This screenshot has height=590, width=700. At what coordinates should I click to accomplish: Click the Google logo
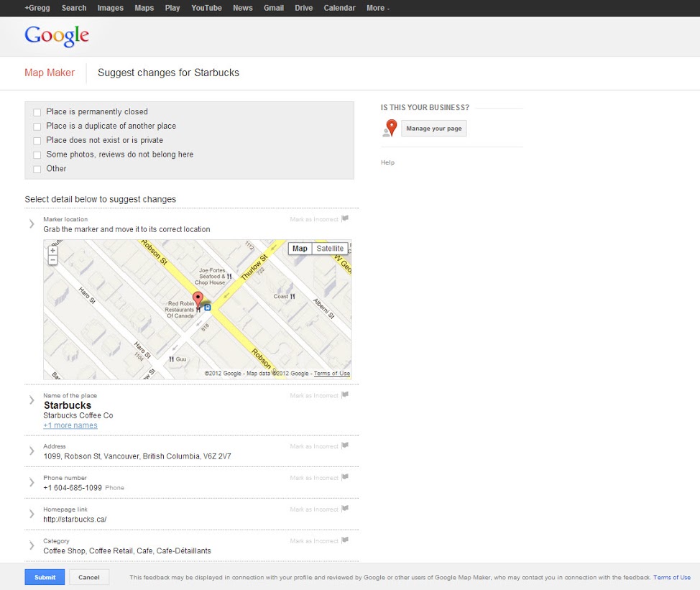click(57, 36)
